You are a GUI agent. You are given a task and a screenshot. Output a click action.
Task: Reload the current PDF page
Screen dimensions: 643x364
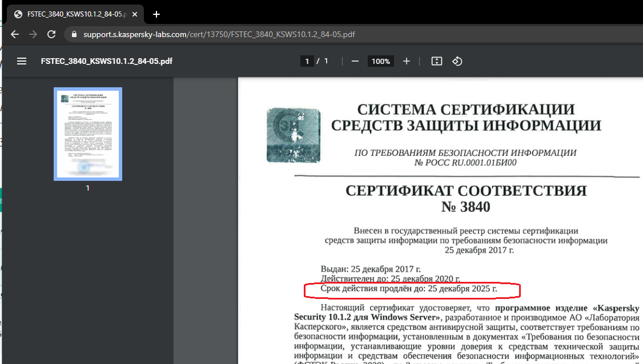coord(51,34)
